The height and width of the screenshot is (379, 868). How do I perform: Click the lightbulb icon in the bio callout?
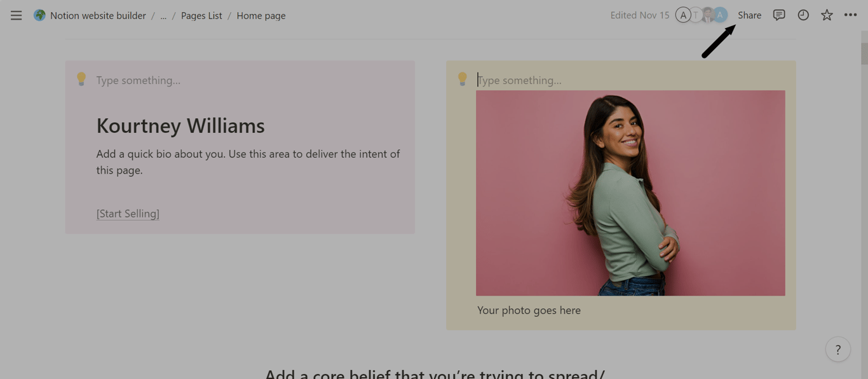(81, 79)
